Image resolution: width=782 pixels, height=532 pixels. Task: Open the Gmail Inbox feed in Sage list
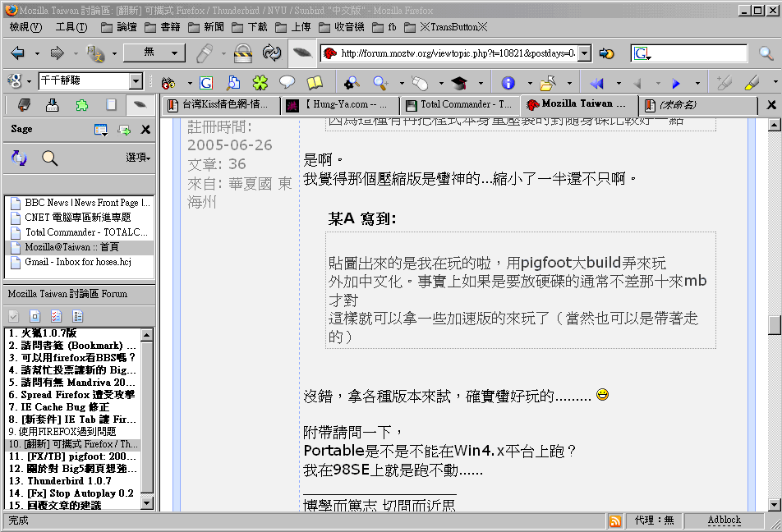pyautogui.click(x=78, y=262)
